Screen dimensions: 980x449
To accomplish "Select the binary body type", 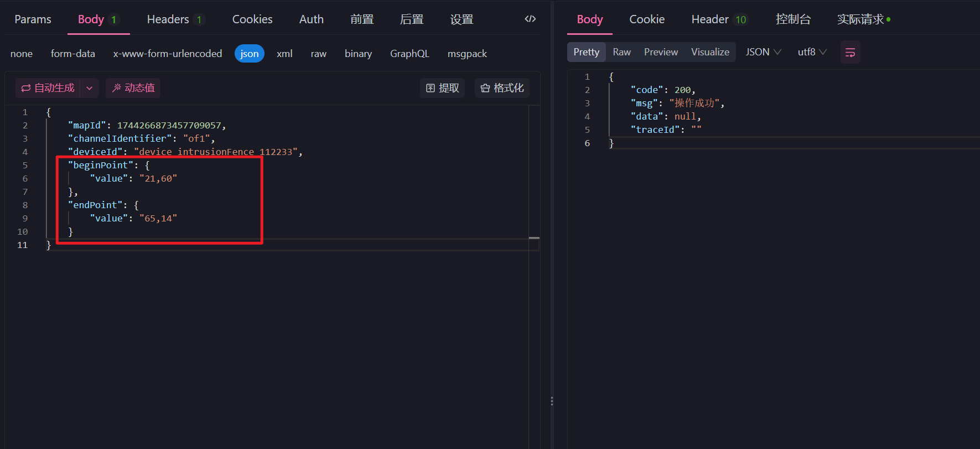I will click(358, 54).
